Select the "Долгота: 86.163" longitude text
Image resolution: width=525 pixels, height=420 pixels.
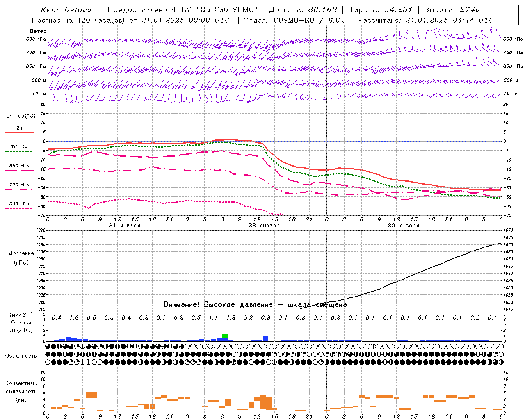coord(303,10)
